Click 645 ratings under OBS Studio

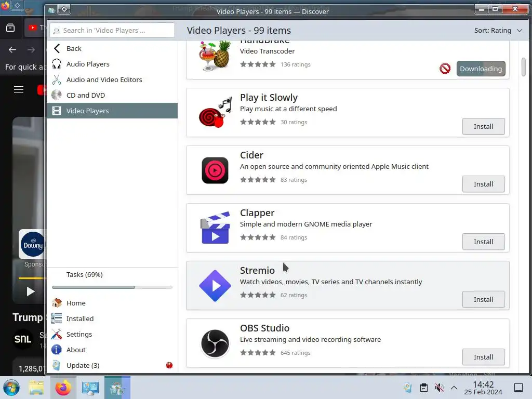[x=295, y=353]
